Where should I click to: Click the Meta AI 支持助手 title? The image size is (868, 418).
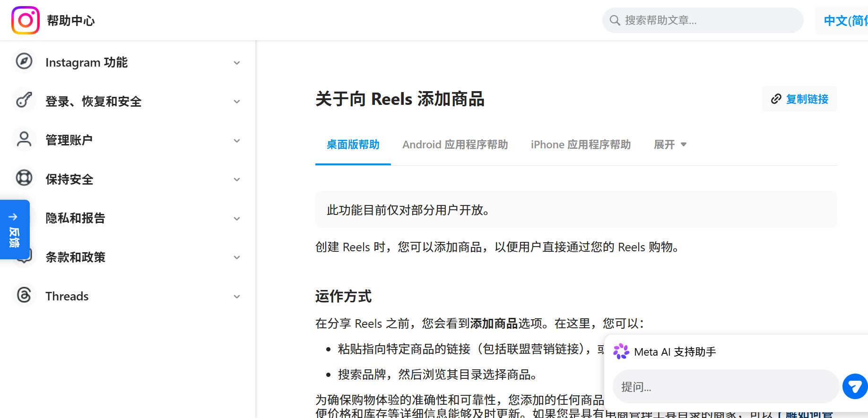point(675,352)
